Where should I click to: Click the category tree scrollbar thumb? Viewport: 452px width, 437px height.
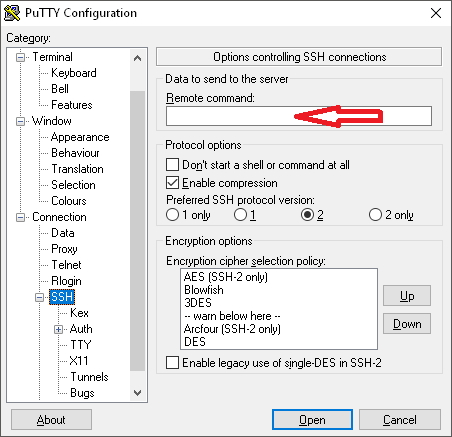click(x=137, y=231)
